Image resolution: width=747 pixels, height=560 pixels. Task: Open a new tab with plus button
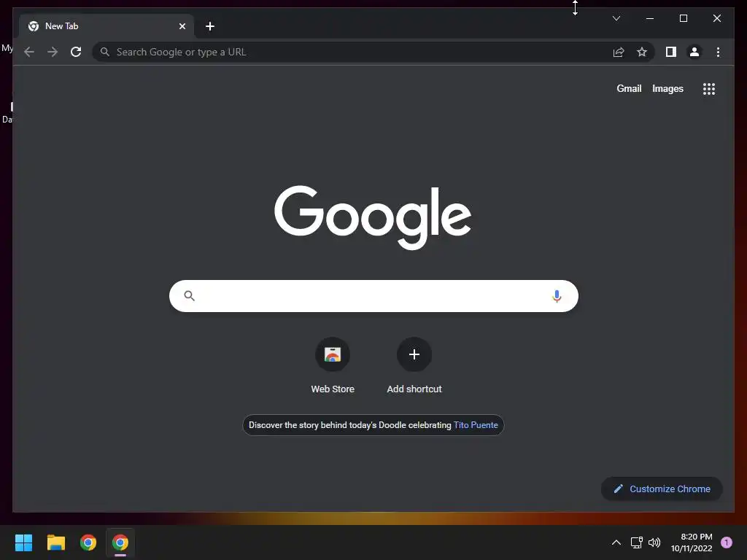[210, 26]
